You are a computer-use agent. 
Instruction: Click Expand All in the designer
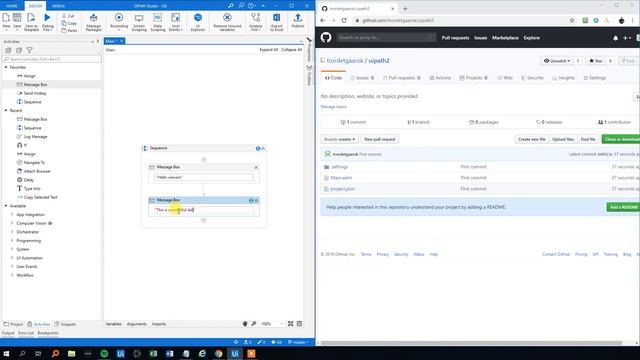[269, 50]
